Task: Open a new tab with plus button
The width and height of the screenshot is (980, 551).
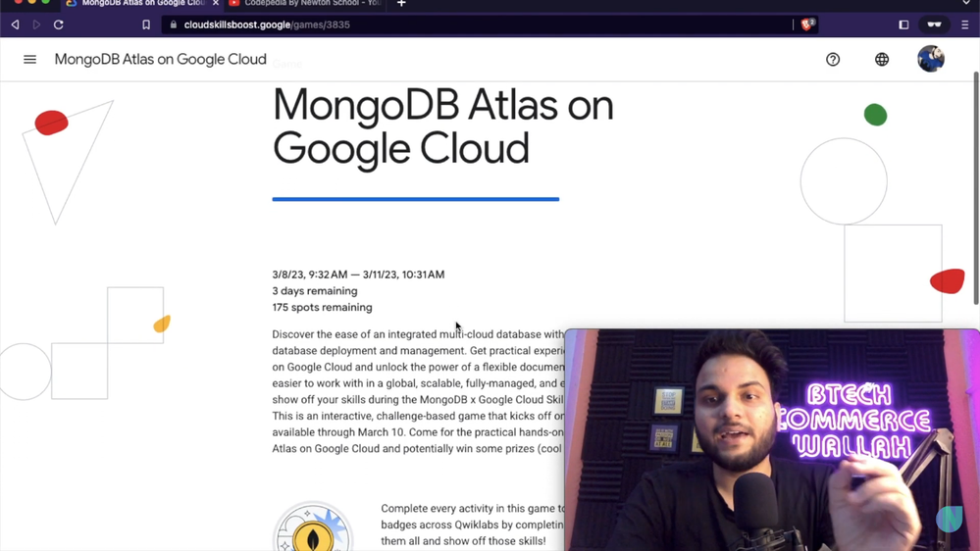Action: 401,3
